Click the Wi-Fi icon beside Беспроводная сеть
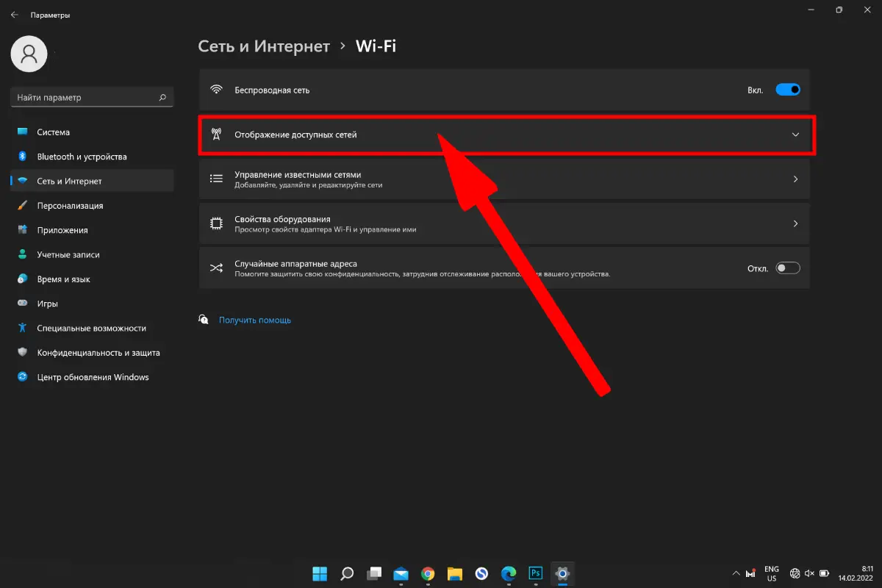The width and height of the screenshot is (882, 588). tap(216, 90)
